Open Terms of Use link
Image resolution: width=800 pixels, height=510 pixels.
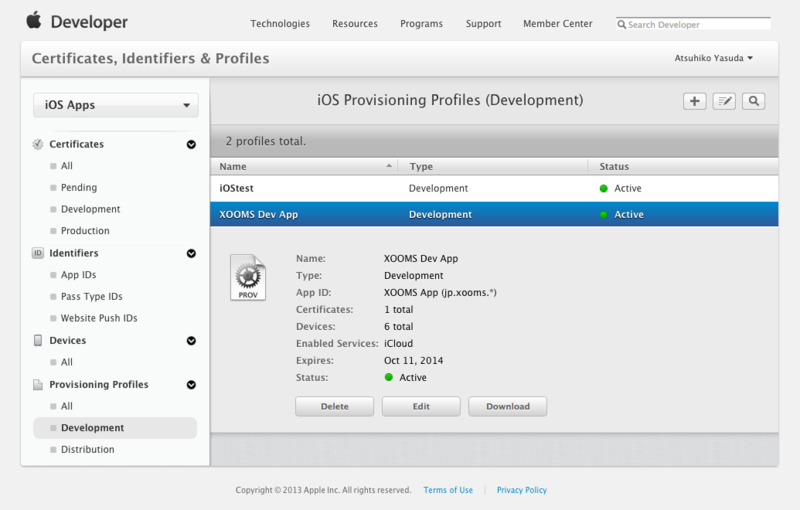tap(448, 490)
